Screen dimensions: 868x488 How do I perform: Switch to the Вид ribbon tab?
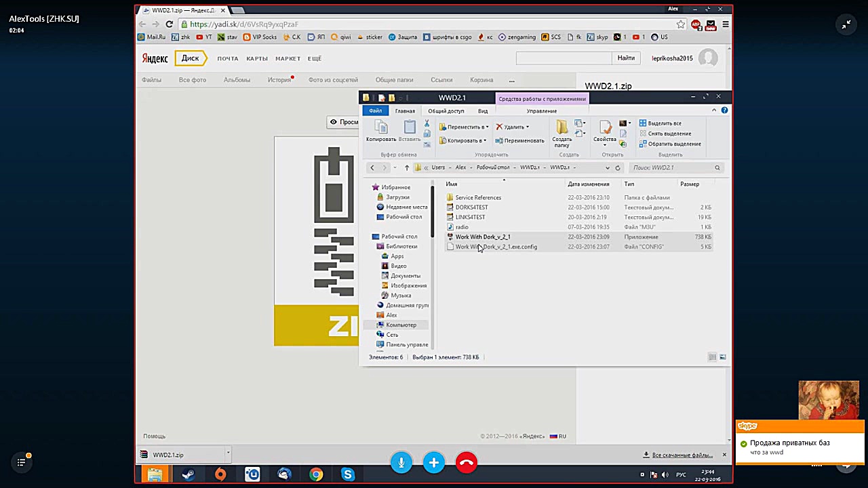click(x=483, y=110)
